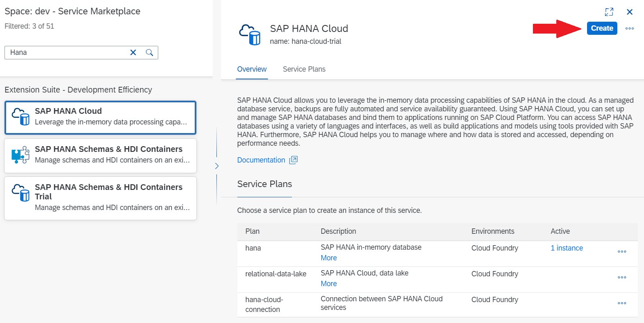Image resolution: width=644 pixels, height=323 pixels.
Task: Click 'SAP HANA in-memory database' description
Action: tap(371, 247)
